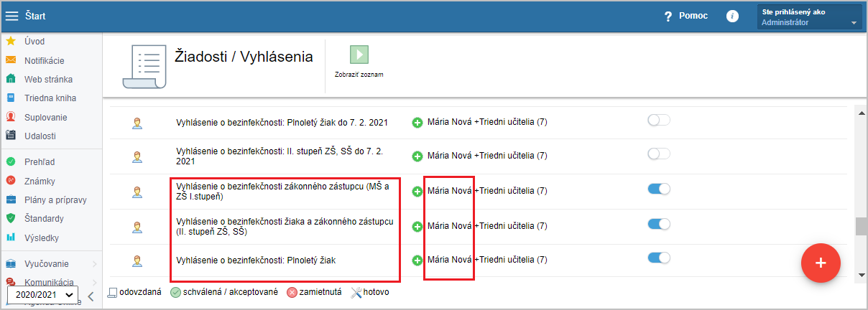Turn off toggle for last Plnoletý žiak row
Image resolution: width=868 pixels, height=310 pixels.
[658, 258]
